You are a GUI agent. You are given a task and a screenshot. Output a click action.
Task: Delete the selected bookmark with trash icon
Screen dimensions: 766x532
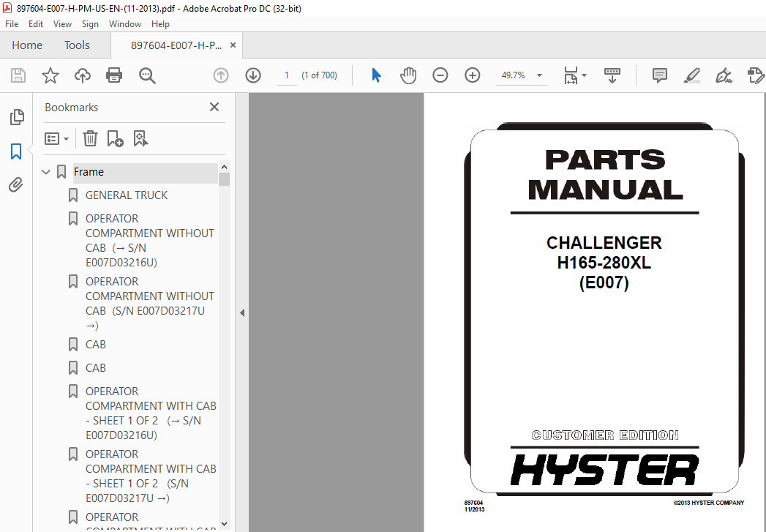(x=90, y=139)
